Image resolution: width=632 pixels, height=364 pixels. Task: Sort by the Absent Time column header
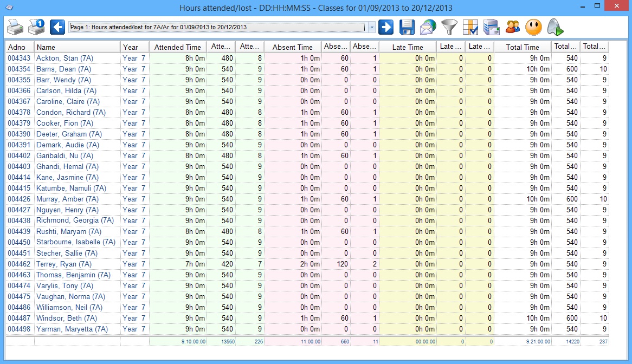[292, 47]
